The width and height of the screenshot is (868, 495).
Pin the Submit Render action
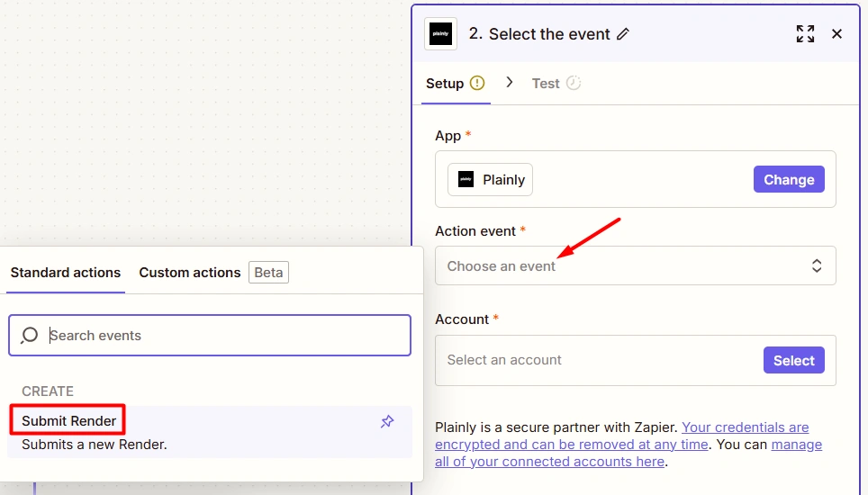click(x=387, y=421)
